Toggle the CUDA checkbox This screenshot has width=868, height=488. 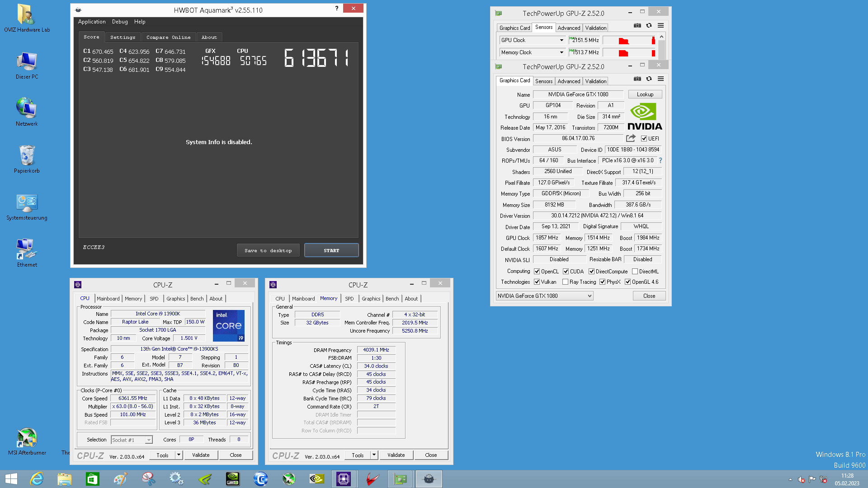click(x=566, y=272)
